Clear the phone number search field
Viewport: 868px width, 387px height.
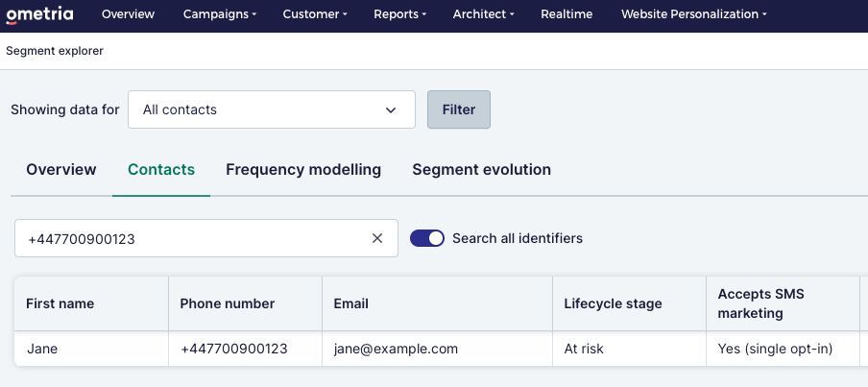pos(377,238)
